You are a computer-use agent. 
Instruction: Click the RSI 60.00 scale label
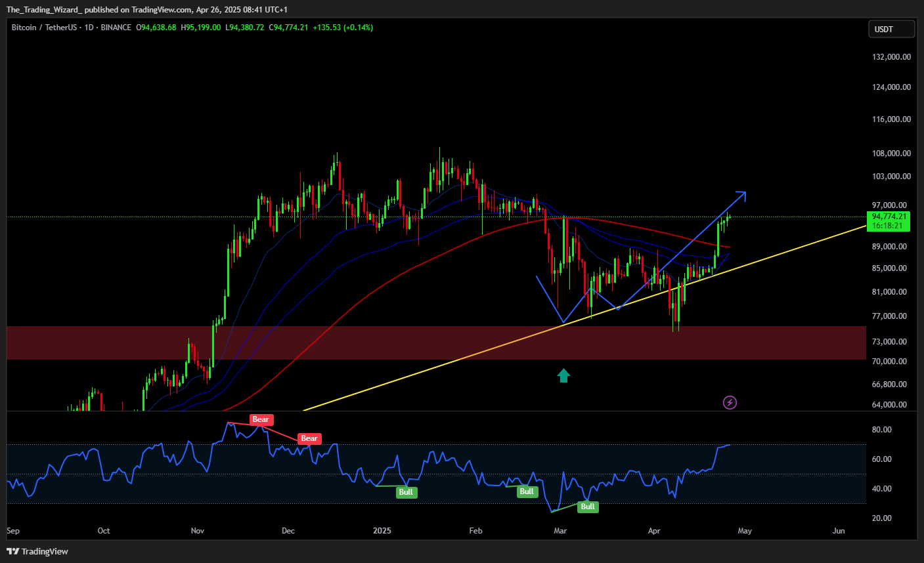881,459
